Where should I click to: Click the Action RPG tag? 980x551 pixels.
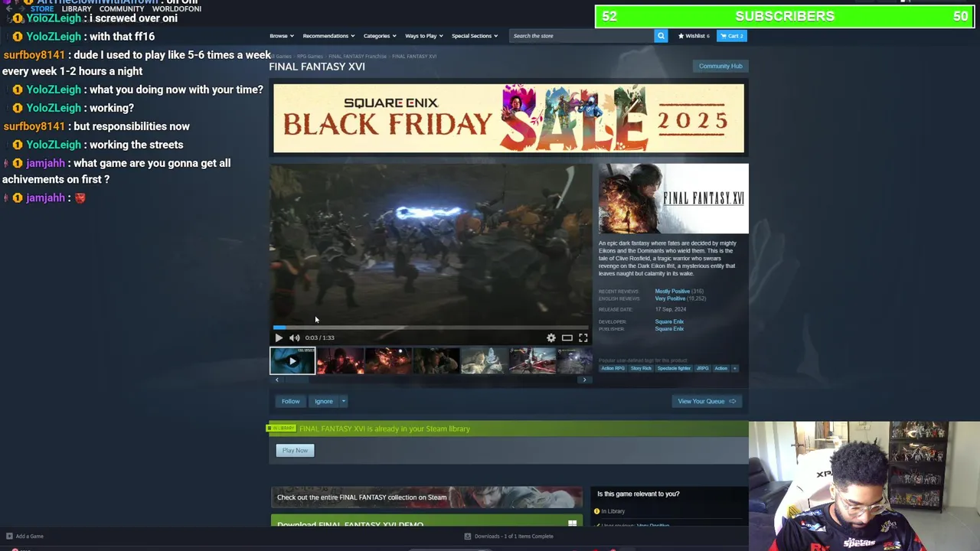click(612, 368)
